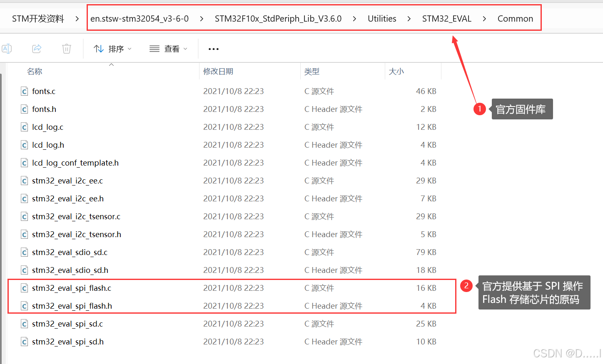Image resolution: width=603 pixels, height=364 pixels.
Task: Click the stm32_eval_spi_sd.h file icon
Action: (25, 342)
